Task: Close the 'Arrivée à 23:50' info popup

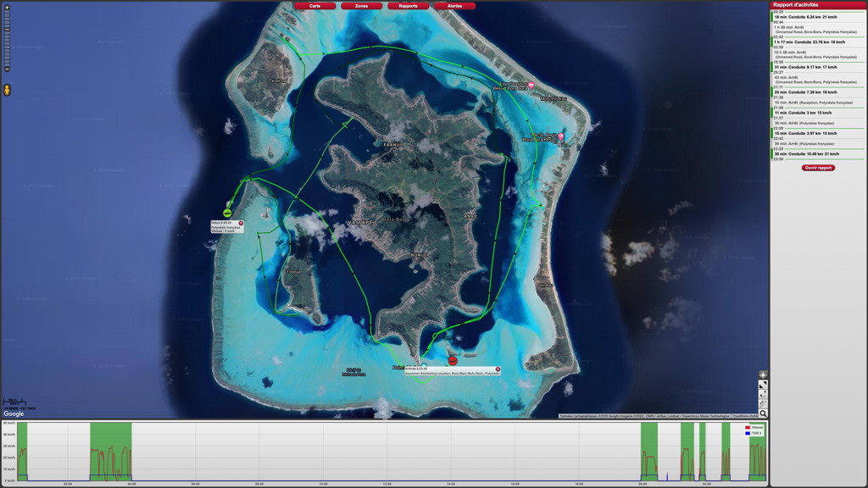Action: pos(498,369)
